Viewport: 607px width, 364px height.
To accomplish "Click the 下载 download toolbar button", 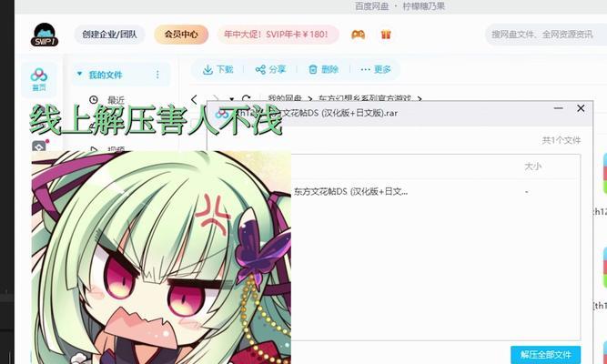I will point(218,70).
